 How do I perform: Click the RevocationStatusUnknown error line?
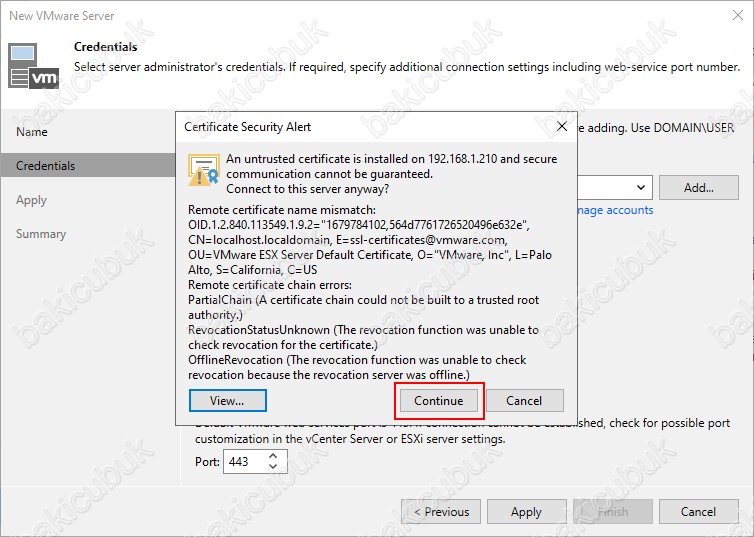(363, 337)
